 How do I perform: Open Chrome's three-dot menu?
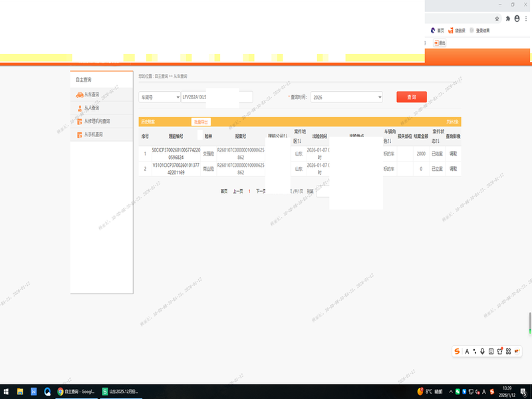click(x=525, y=19)
